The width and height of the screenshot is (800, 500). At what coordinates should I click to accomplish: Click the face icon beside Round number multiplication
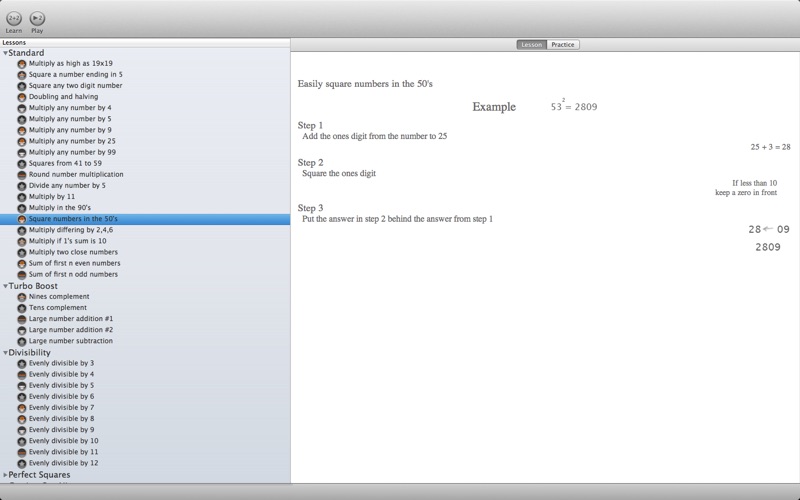click(x=21, y=175)
